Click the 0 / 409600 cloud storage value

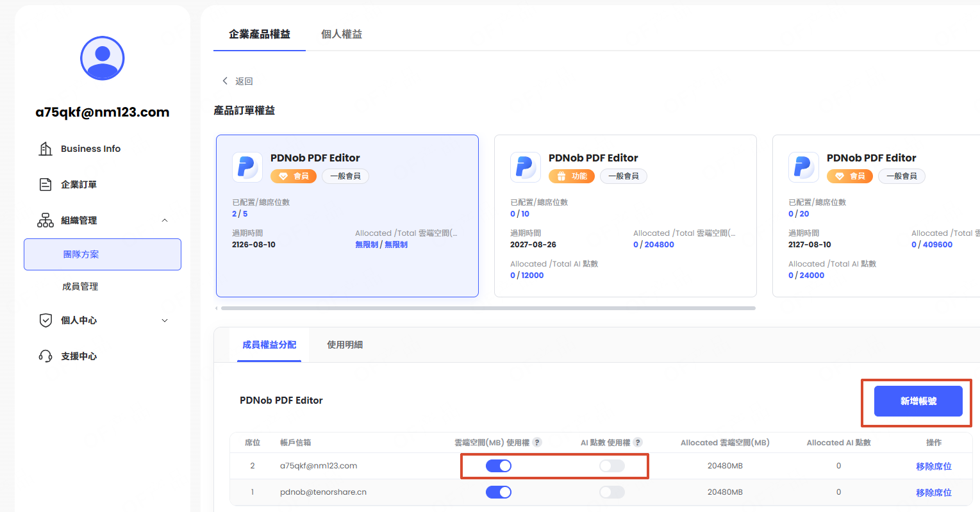pos(932,245)
